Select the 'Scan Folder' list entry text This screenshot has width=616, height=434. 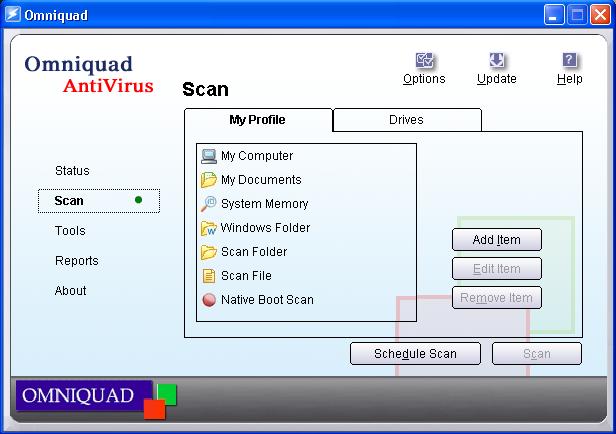tap(254, 252)
